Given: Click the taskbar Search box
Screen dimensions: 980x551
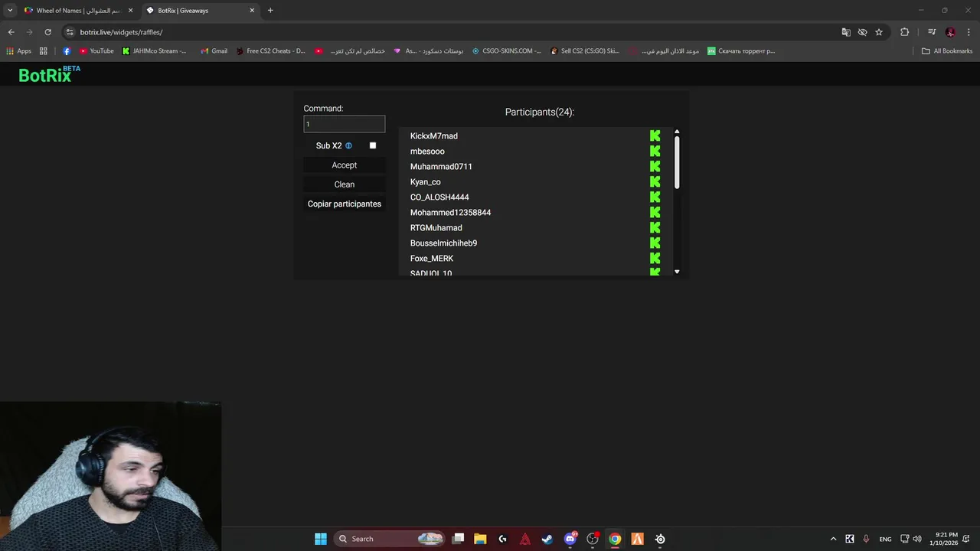Looking at the screenshot, I should point(390,539).
